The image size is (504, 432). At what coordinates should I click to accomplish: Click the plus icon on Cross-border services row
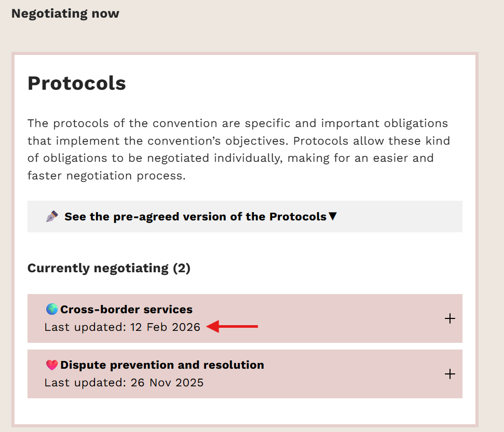click(450, 318)
